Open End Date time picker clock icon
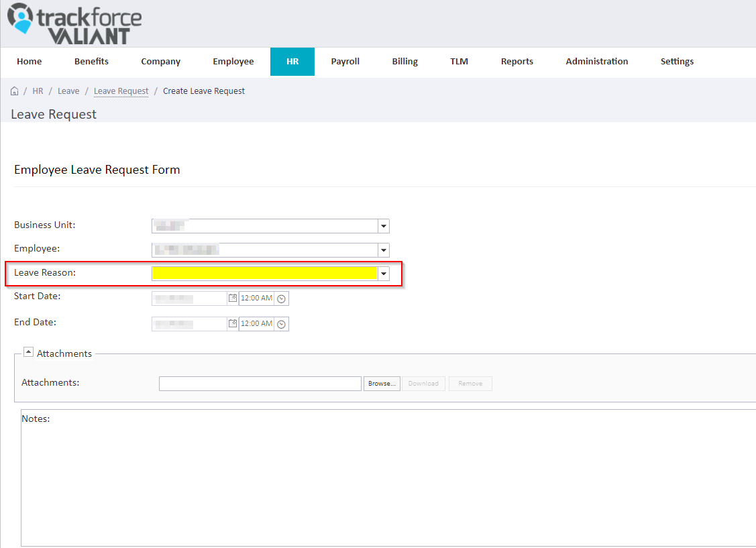Viewport: 756px width, 548px height. coord(282,325)
